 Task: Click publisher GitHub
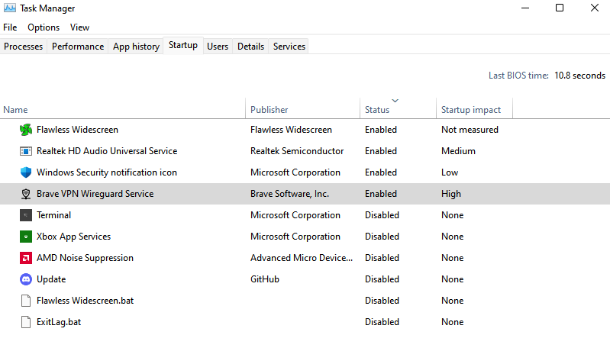click(265, 279)
